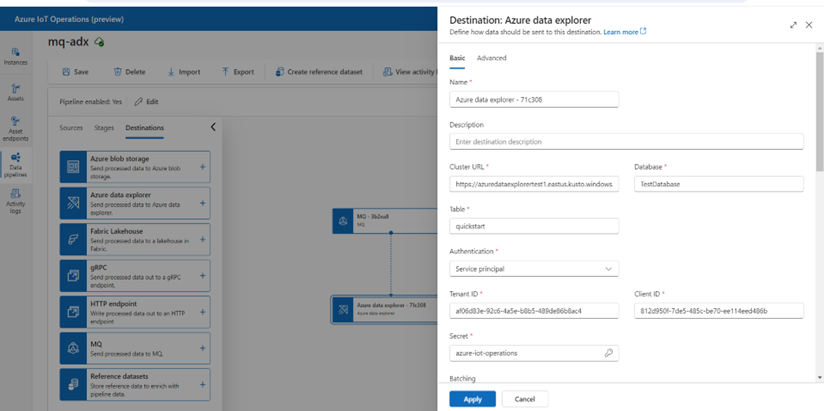The image size is (824, 411).
Task: Open Activity logs in the sidebar
Action: click(x=16, y=202)
